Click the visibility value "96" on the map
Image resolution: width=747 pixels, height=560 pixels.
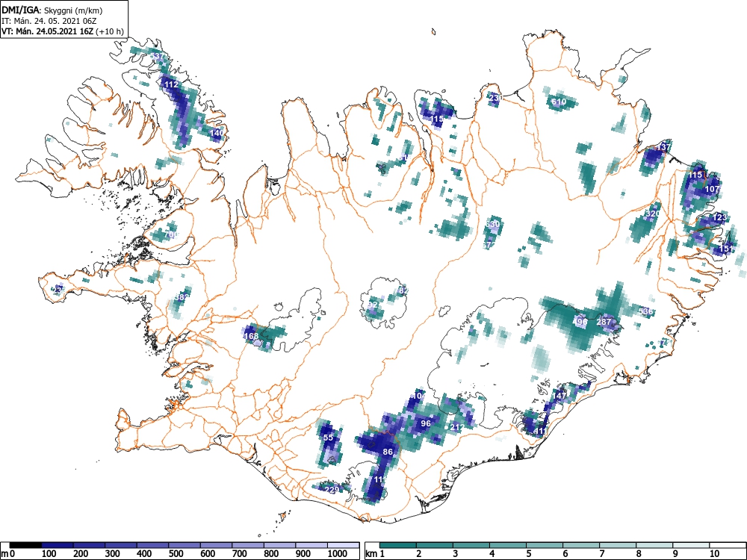[x=426, y=423]
